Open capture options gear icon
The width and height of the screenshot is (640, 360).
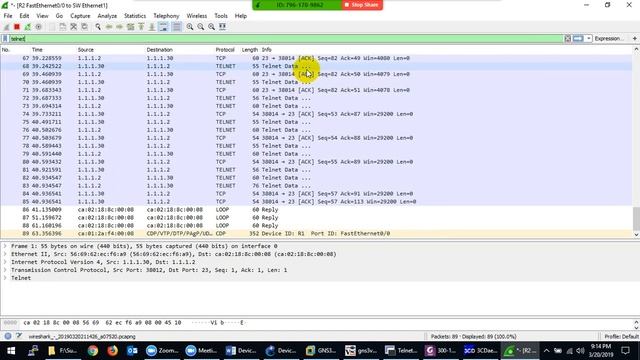coord(39,27)
